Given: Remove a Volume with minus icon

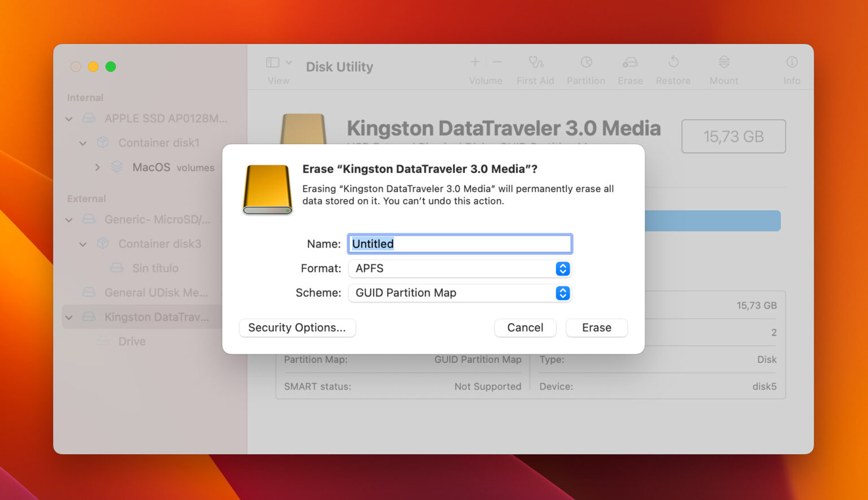Looking at the screenshot, I should 497,62.
